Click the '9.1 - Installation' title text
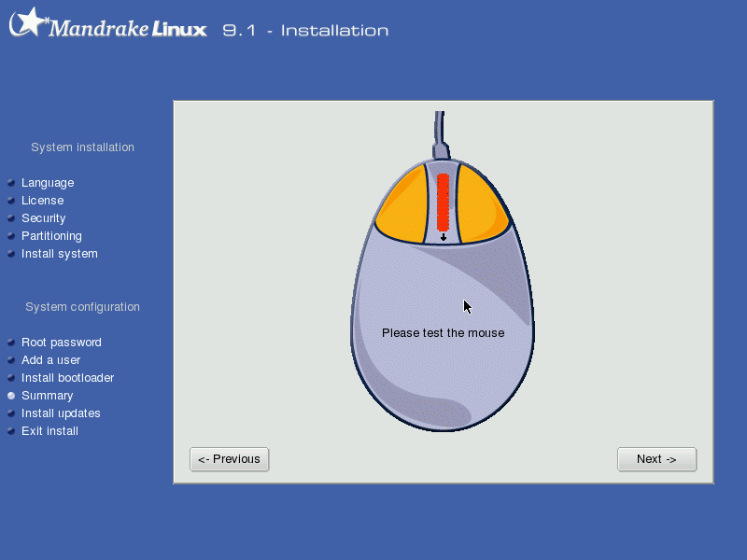This screenshot has width=747, height=560. (x=305, y=31)
